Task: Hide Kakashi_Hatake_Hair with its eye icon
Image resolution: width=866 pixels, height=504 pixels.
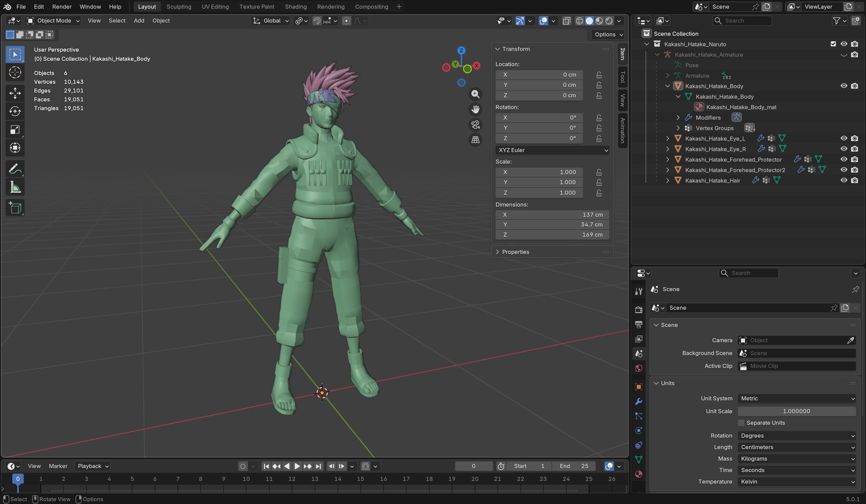Action: click(844, 181)
